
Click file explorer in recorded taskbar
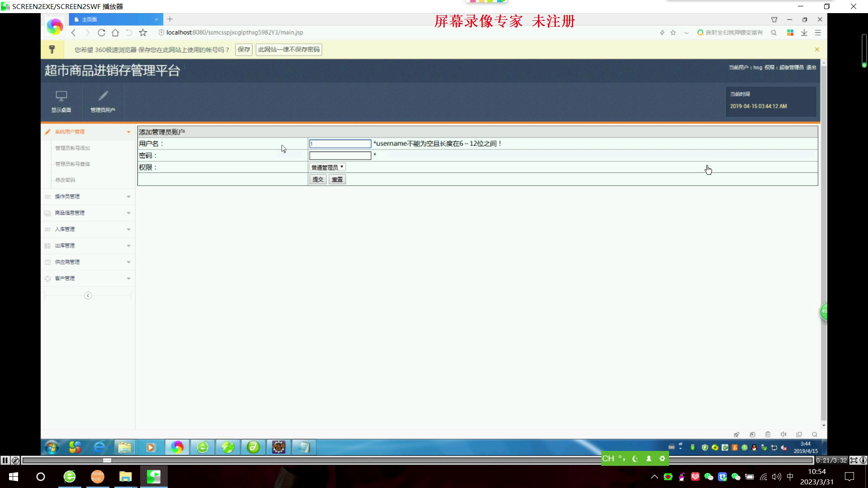[125, 447]
